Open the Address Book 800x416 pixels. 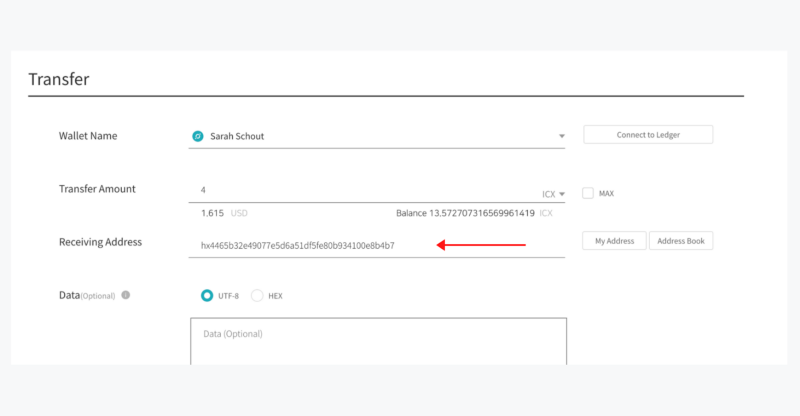[681, 241]
